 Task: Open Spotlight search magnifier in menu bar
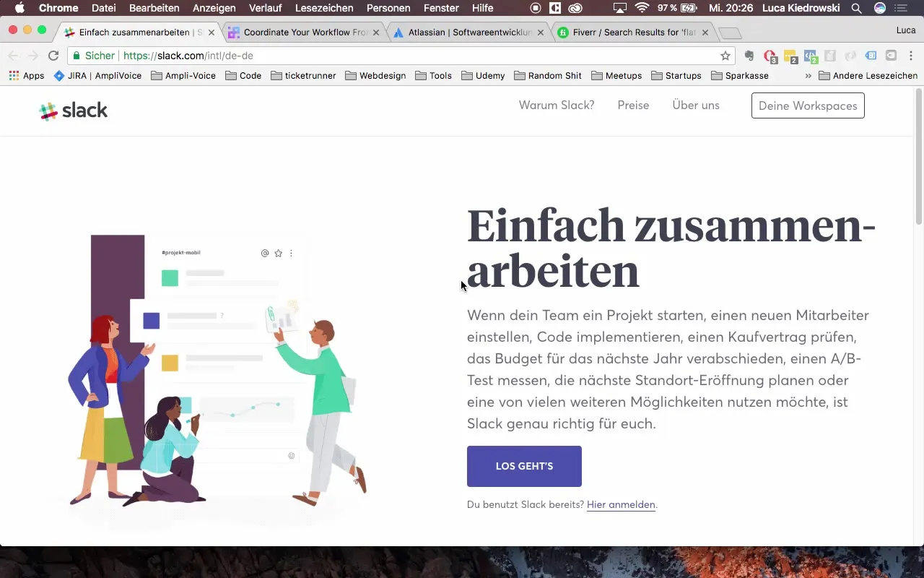tap(856, 8)
